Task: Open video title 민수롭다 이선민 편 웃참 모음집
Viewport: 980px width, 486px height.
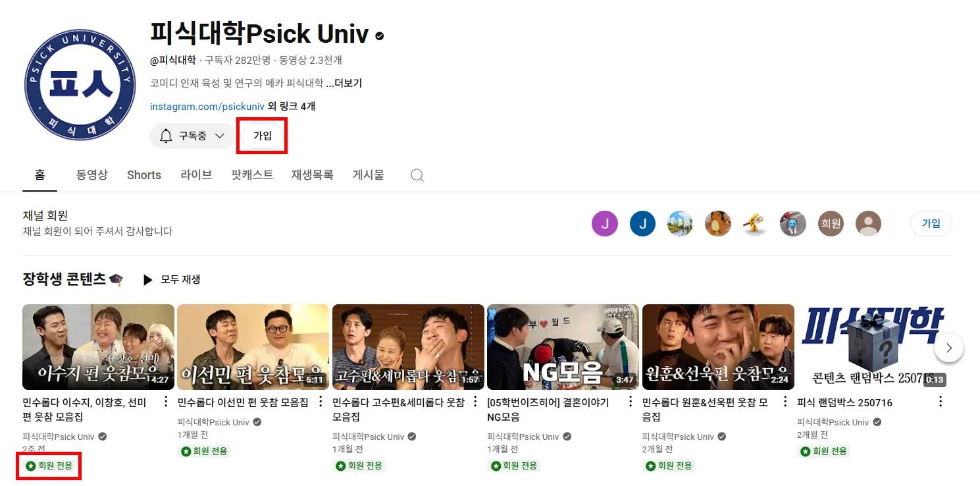Action: click(x=243, y=402)
